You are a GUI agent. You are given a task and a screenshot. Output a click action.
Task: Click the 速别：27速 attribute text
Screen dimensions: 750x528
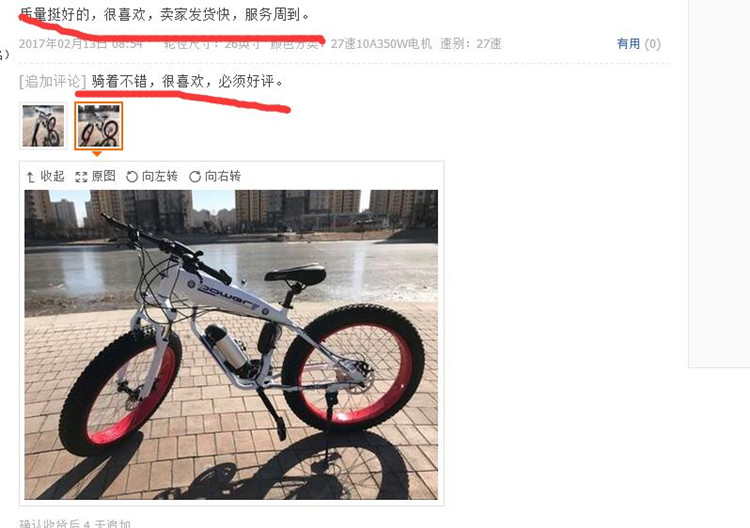click(471, 44)
